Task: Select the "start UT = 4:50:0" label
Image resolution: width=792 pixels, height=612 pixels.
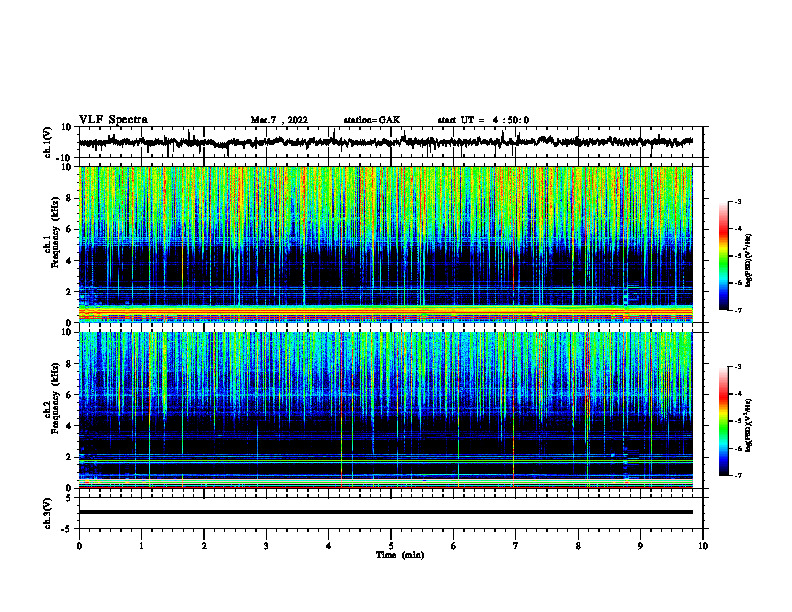Action: point(483,120)
